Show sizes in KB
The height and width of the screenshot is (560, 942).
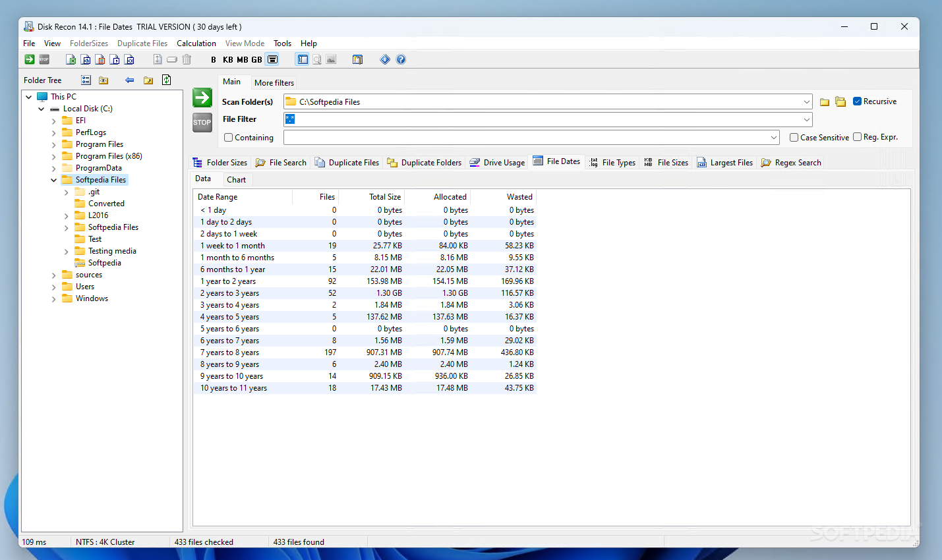[228, 59]
